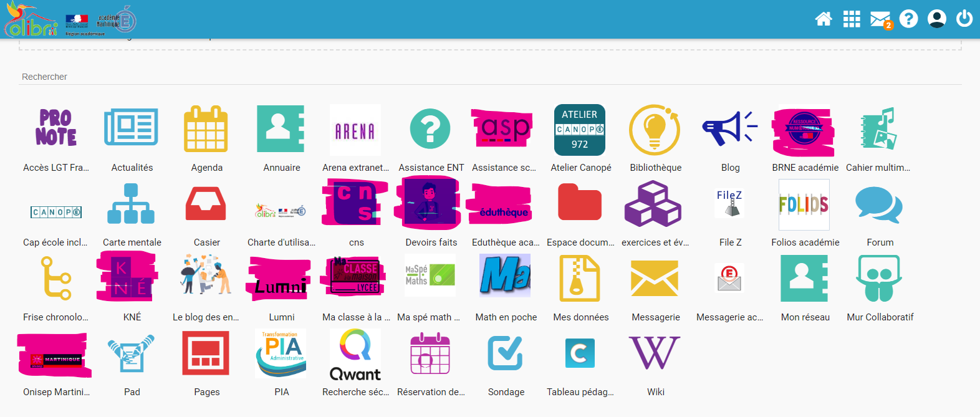Launch the Math en poche app

505,275
